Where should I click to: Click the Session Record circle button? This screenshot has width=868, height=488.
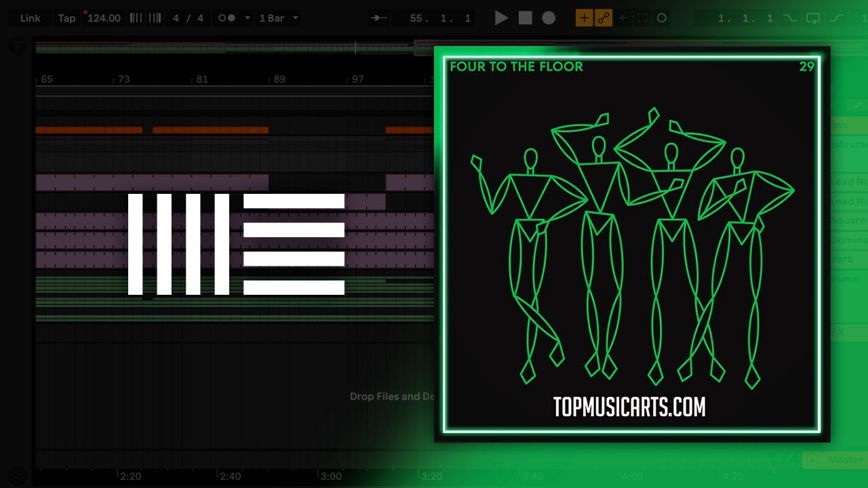[x=662, y=18]
